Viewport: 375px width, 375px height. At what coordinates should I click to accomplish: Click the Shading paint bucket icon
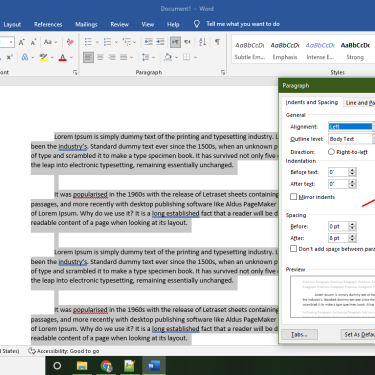point(168,57)
